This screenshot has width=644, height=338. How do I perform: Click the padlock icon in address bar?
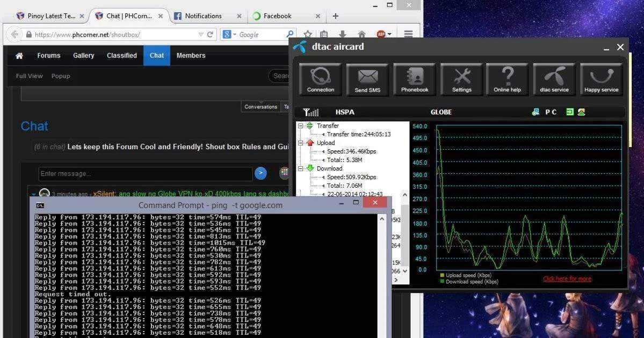click(x=29, y=35)
